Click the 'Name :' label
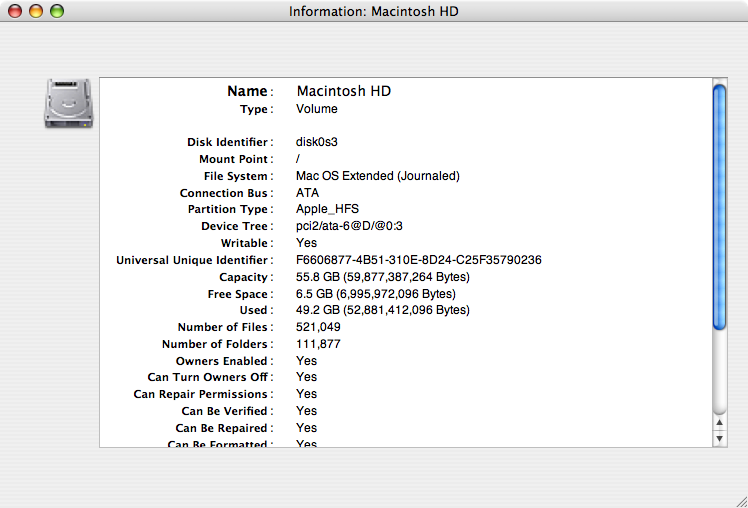748x508 pixels. click(x=250, y=91)
